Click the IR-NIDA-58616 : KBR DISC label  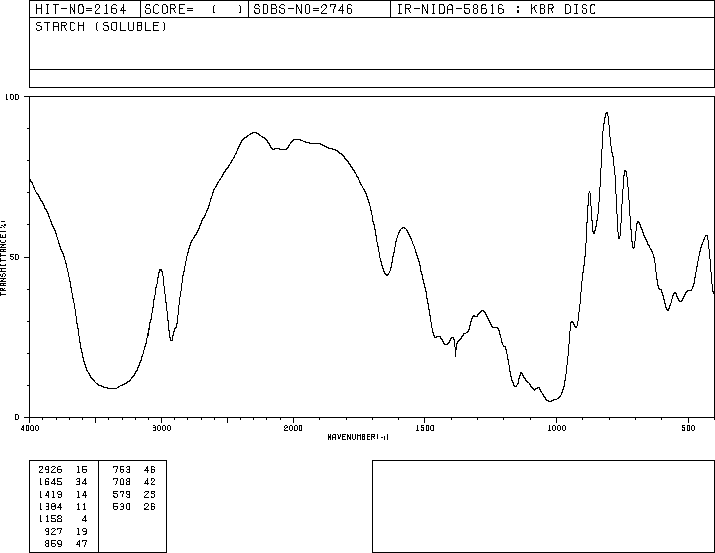click(496, 9)
